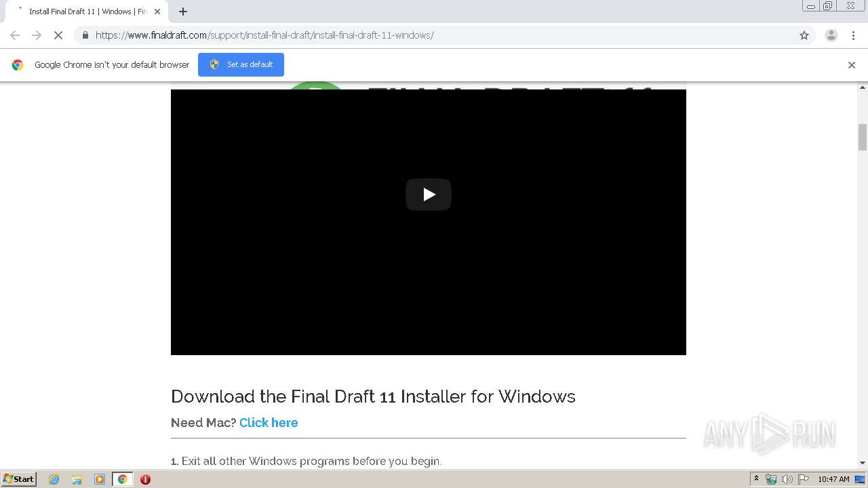Click the forward navigation arrow

tap(37, 35)
